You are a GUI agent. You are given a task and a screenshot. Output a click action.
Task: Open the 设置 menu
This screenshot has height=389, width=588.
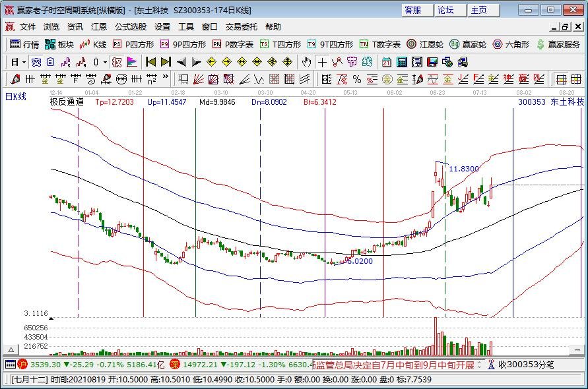coord(162,27)
